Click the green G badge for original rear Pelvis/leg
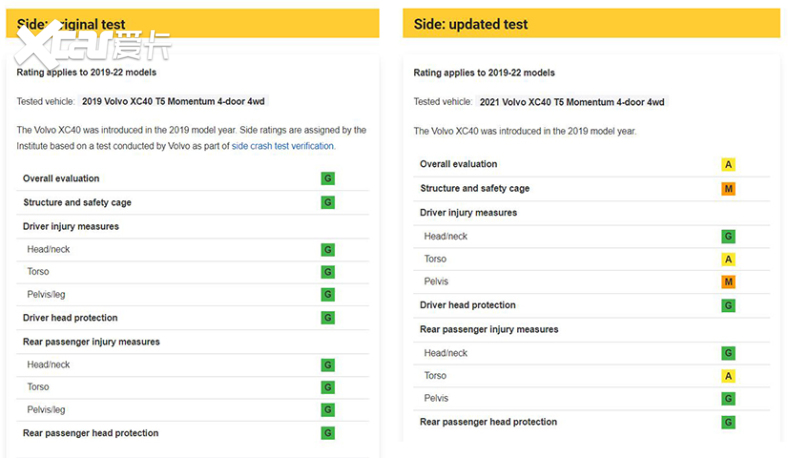The image size is (788, 458). [x=328, y=410]
